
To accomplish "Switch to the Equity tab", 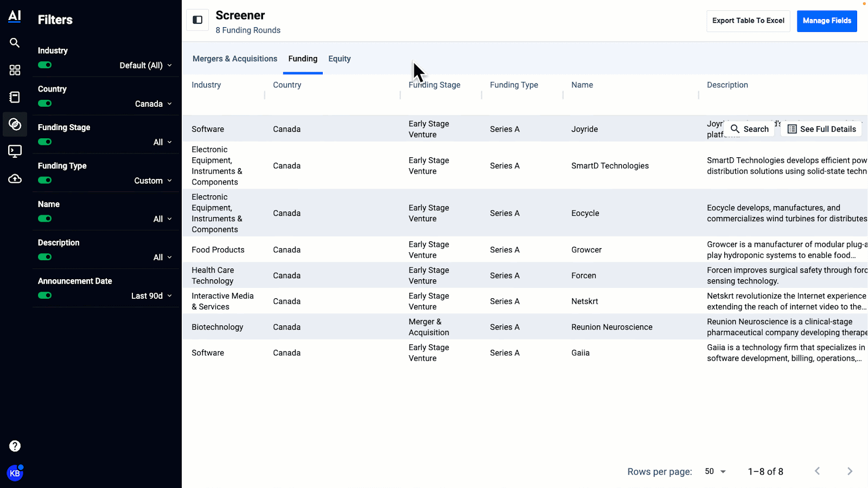I will (339, 59).
